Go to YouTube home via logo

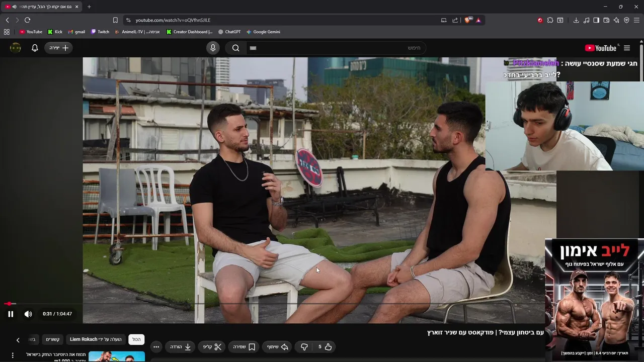click(x=600, y=48)
